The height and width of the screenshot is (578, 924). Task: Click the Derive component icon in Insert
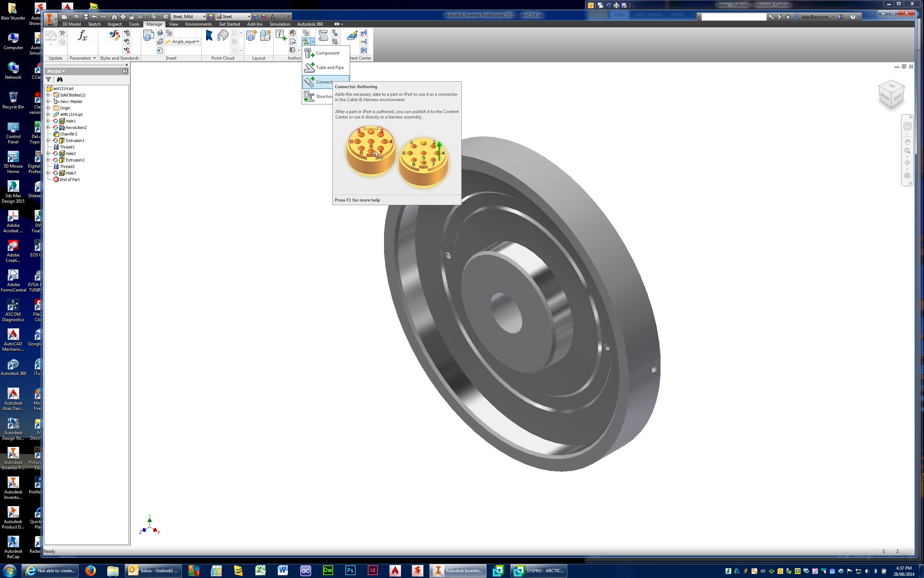pos(149,35)
